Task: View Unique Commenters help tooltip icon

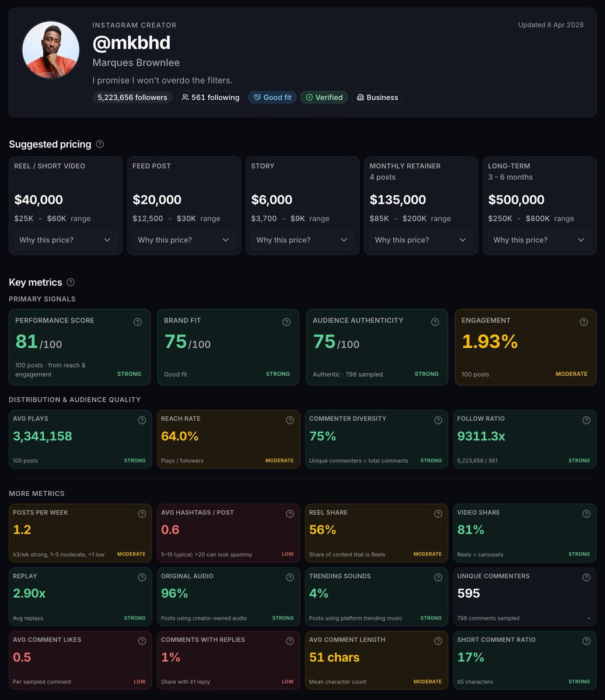Action: point(586,577)
